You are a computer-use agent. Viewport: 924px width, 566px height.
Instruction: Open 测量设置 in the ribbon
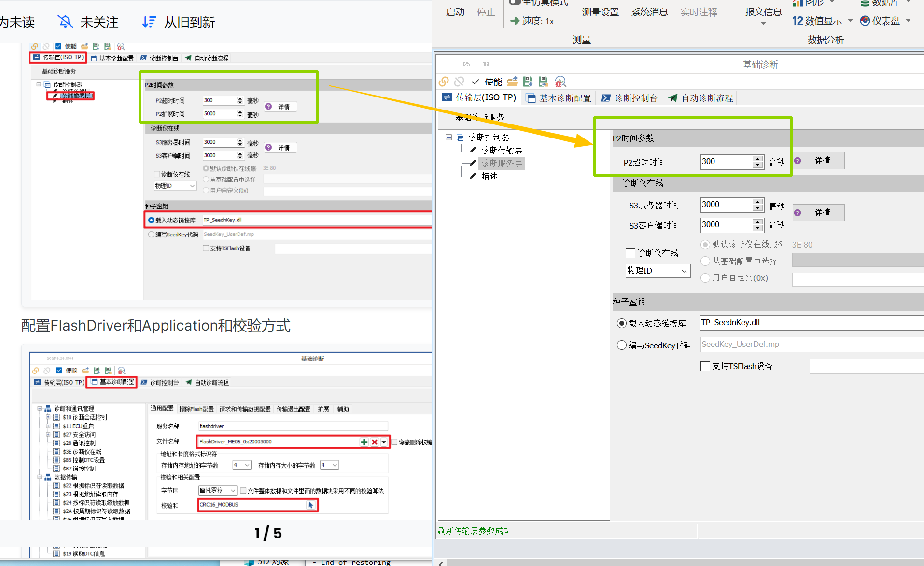click(x=600, y=13)
